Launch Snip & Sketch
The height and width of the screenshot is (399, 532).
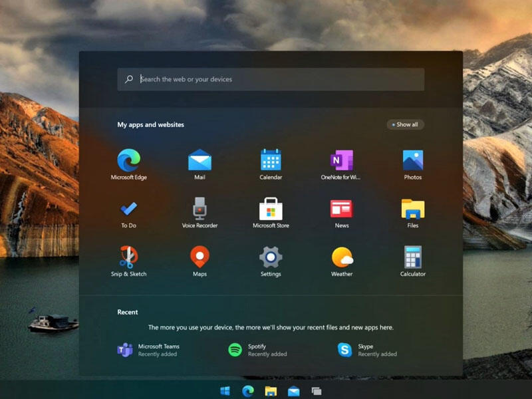point(128,257)
